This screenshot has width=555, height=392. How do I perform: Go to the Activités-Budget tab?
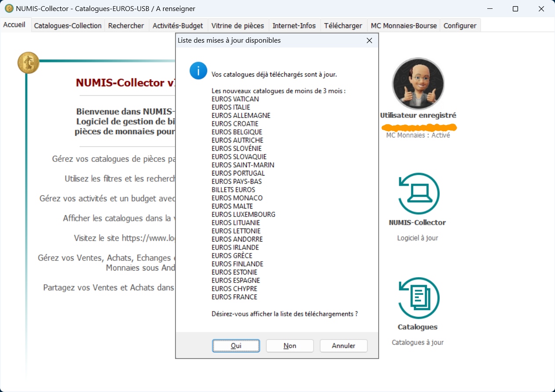178,26
